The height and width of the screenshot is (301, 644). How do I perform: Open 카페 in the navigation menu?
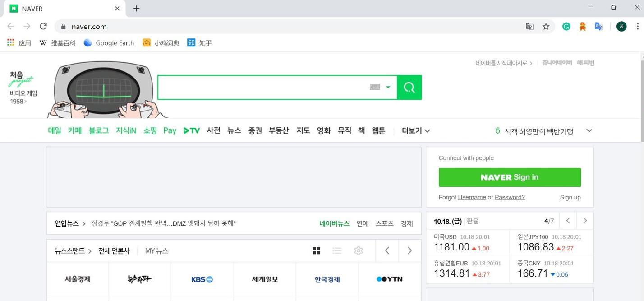[75, 130]
